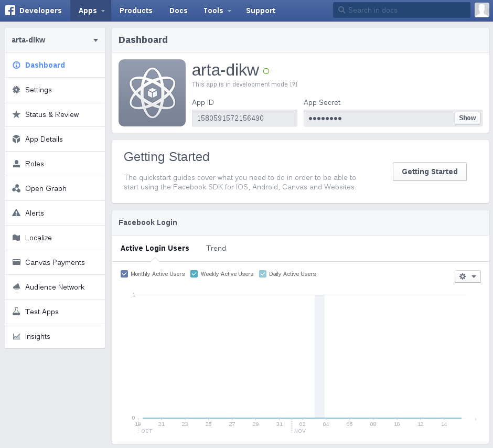Select the Audience Network icon

pyautogui.click(x=16, y=287)
